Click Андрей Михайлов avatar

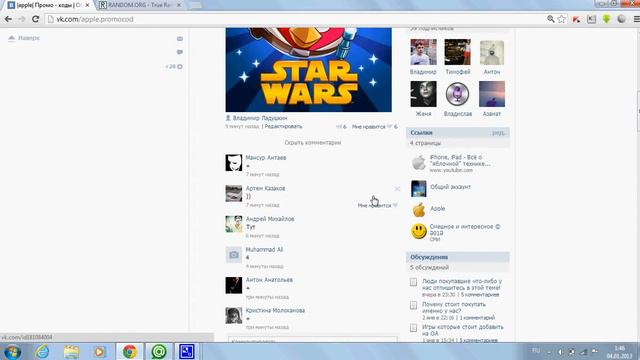point(234,224)
